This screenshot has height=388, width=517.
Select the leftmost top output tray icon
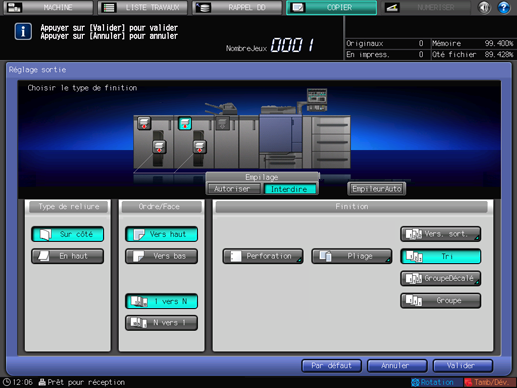point(144,123)
